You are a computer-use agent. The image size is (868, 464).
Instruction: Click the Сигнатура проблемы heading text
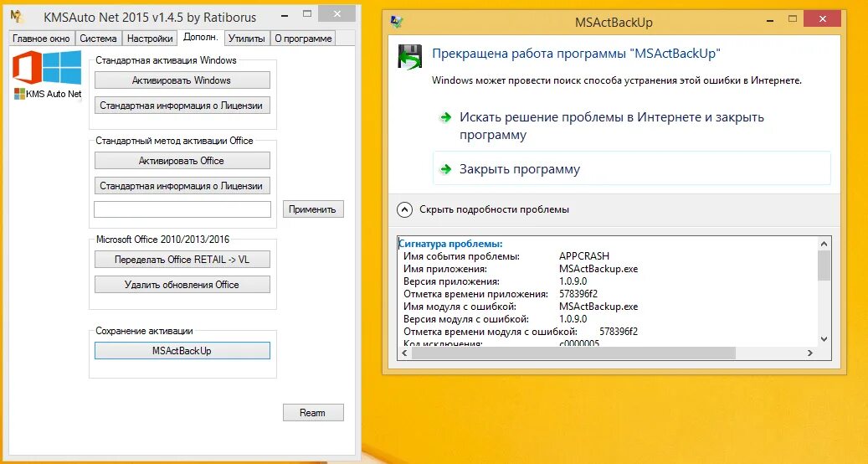click(x=450, y=244)
